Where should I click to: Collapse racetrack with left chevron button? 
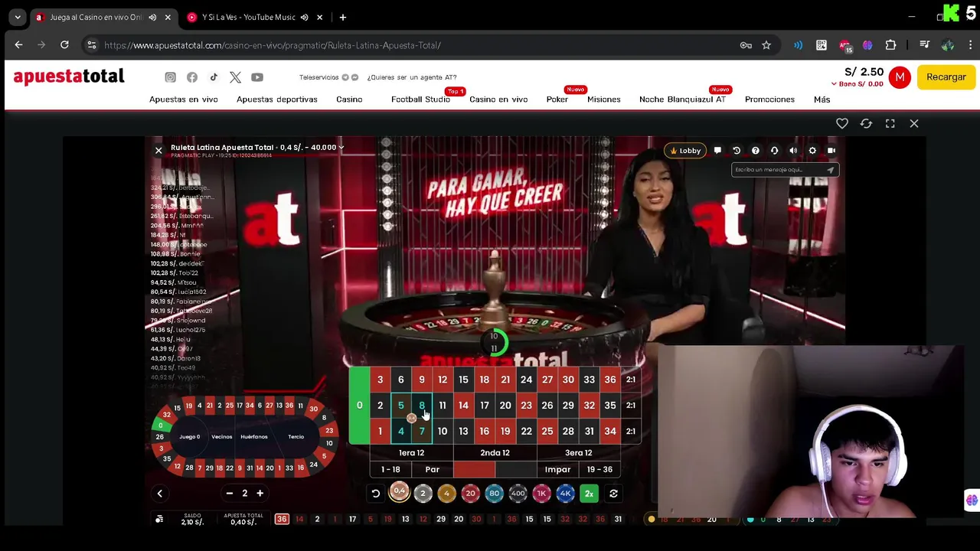(x=160, y=494)
